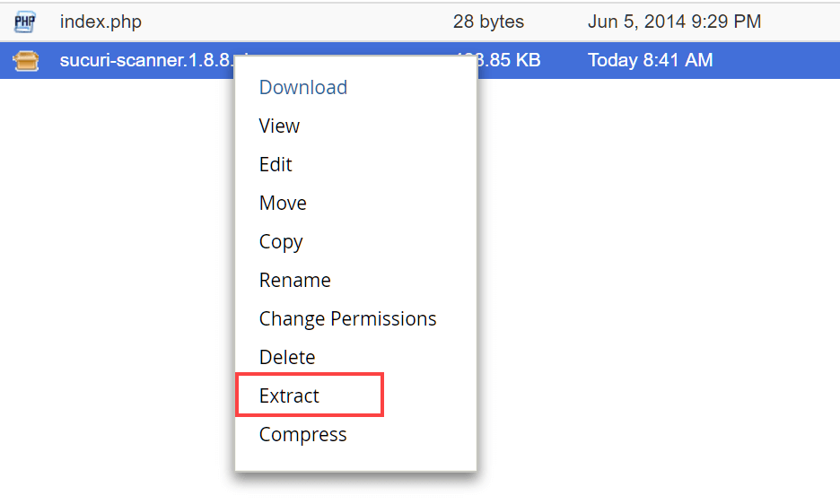Click the PHP file icon for index.php
Image resolution: width=840 pixels, height=504 pixels.
(24, 22)
